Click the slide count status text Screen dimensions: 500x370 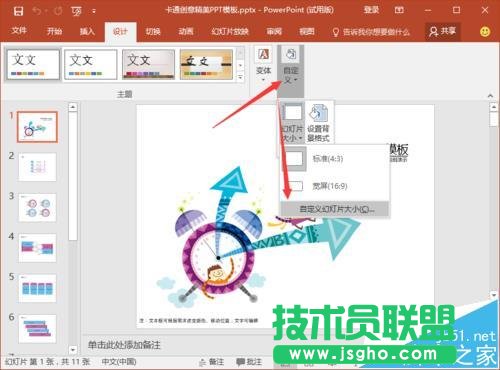[x=47, y=362]
